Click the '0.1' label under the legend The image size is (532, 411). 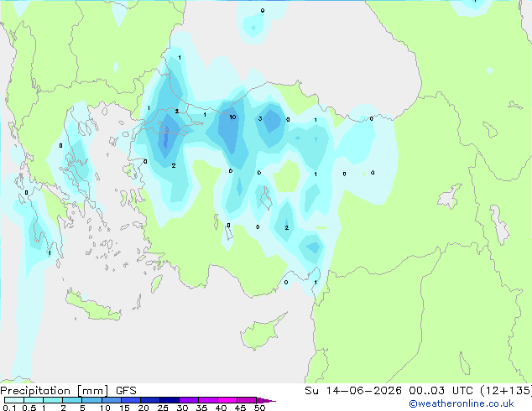click(9, 408)
